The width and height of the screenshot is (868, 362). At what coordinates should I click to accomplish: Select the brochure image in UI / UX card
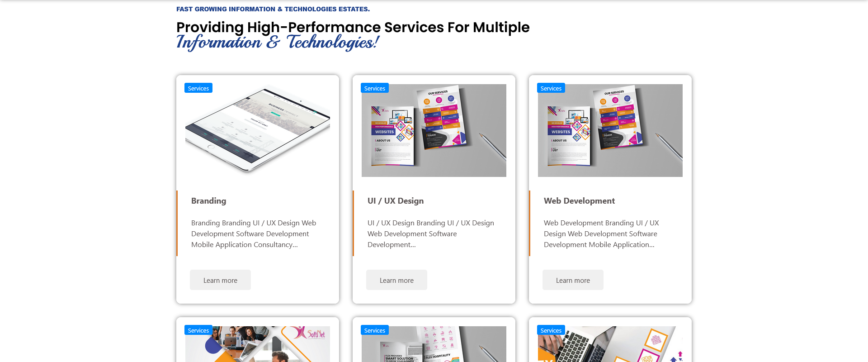(434, 130)
